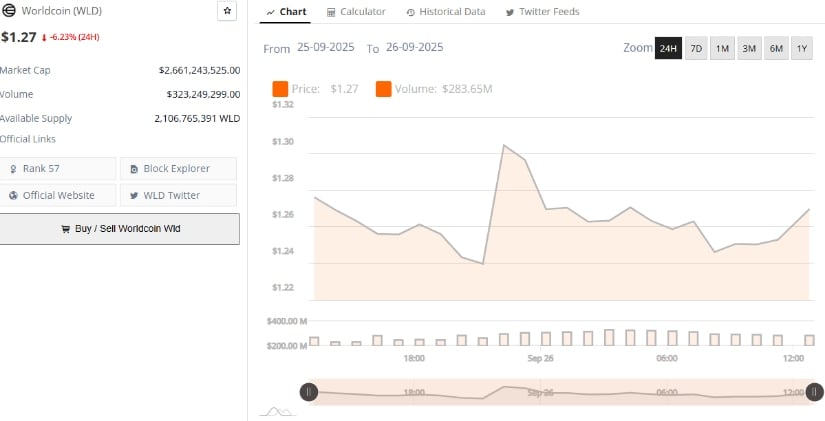Click the Twitter Feeds bird icon
Image resolution: width=825 pixels, height=421 pixels.
[x=509, y=12]
